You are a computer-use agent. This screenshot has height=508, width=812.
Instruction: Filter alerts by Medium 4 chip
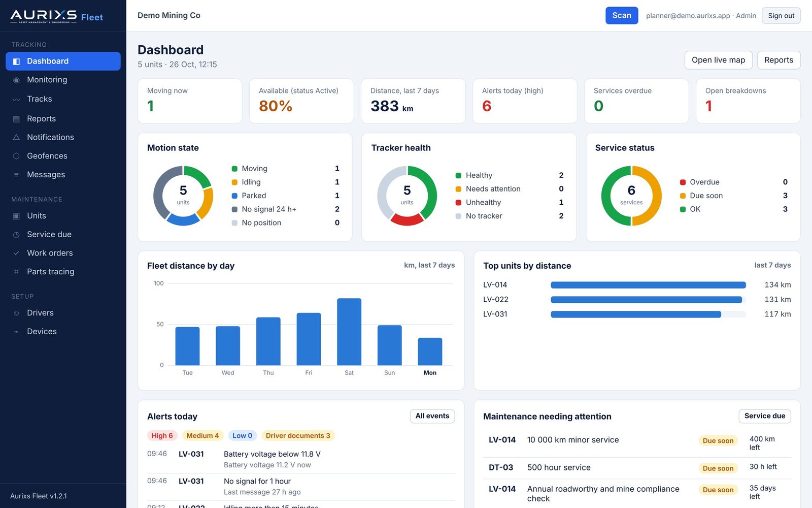click(202, 436)
